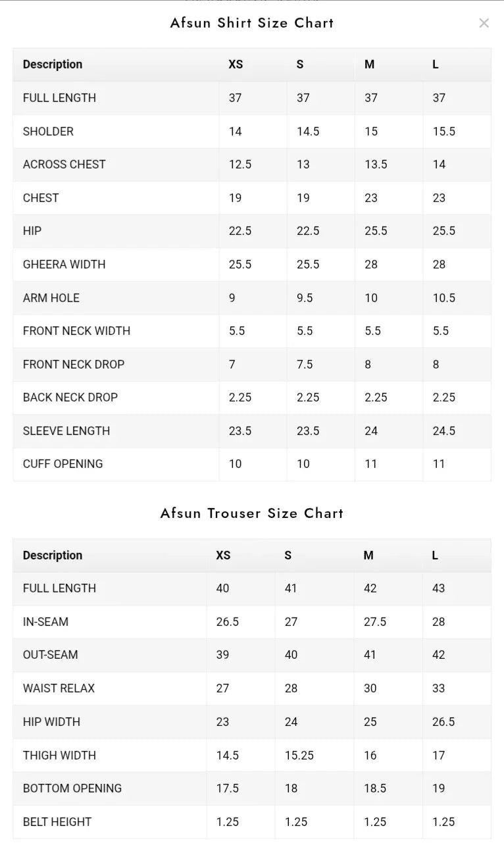Click the THIGH WIDTH value for S
Image resolution: width=504 pixels, height=853 pixels.
pos(299,756)
